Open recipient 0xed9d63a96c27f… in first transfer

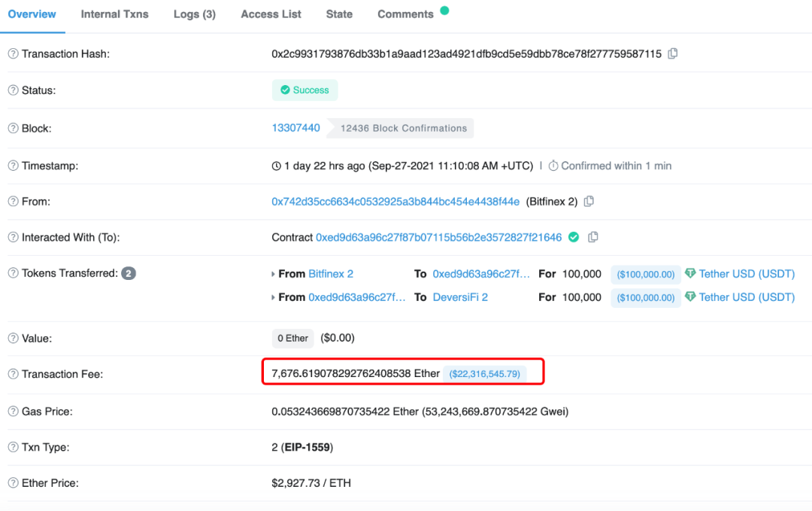click(481, 274)
